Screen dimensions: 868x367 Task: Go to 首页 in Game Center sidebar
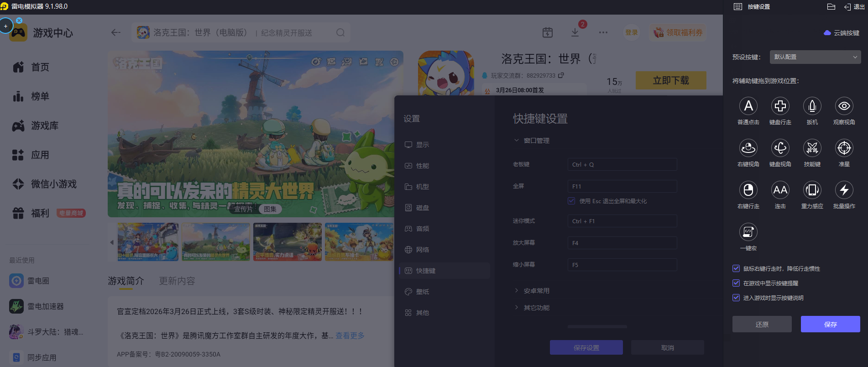click(x=31, y=67)
